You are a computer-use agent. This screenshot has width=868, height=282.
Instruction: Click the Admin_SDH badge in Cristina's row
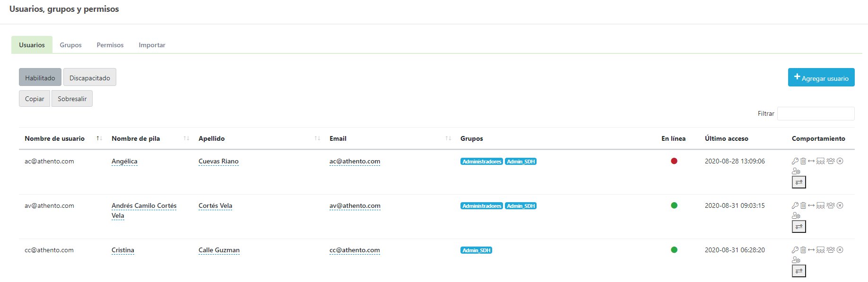(x=476, y=250)
